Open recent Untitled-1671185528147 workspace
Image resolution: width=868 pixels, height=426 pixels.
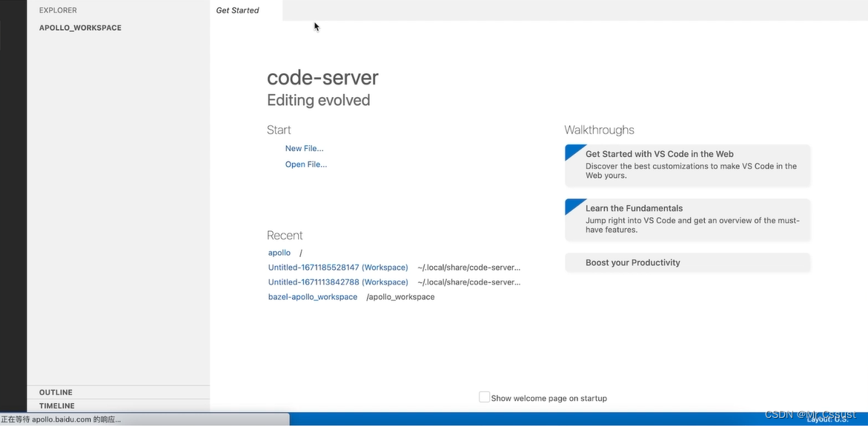point(338,267)
